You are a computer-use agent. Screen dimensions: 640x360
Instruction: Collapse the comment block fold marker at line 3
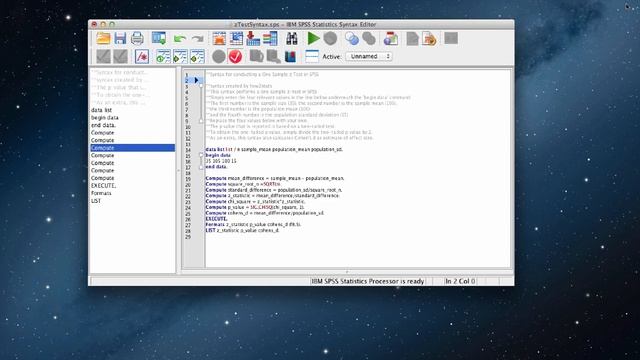[x=201, y=86]
